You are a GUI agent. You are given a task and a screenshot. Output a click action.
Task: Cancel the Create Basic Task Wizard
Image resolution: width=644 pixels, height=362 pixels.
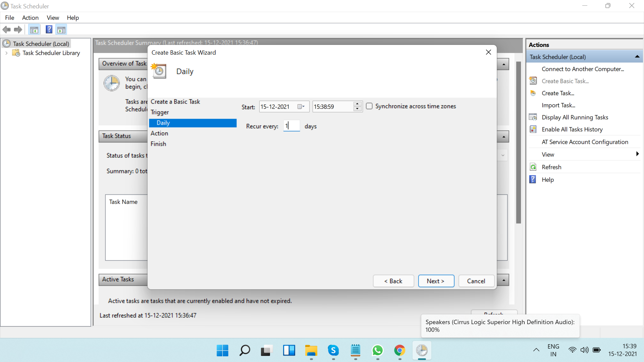(x=476, y=281)
